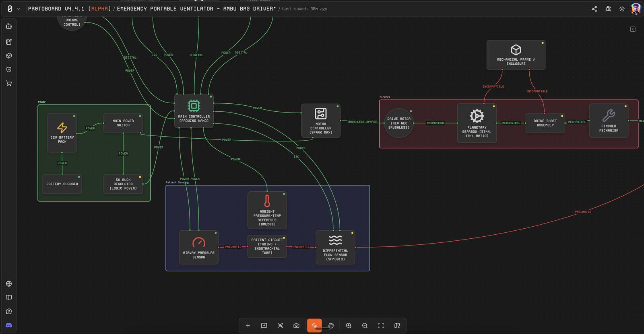Open the AI assistant robot icon in sidebar

click(9, 27)
